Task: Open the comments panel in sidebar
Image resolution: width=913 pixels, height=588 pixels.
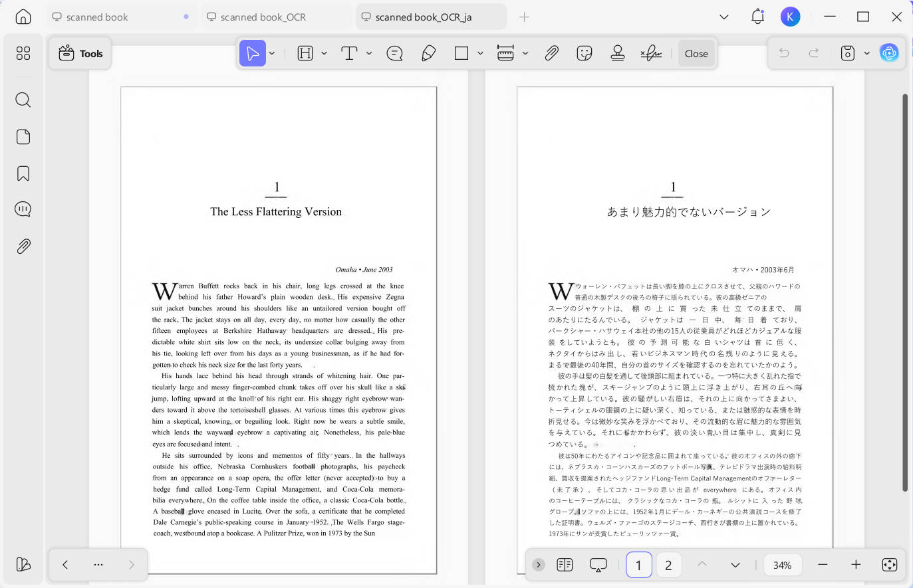Action: point(23,209)
